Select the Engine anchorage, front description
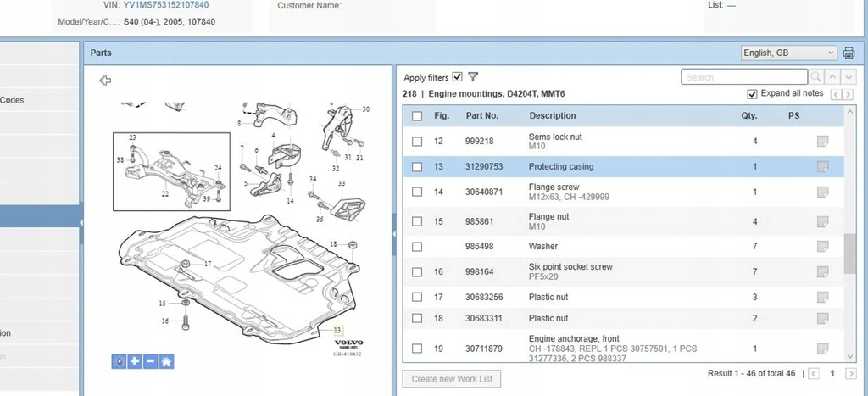Screen dimensions: 868x396 pos(574,339)
